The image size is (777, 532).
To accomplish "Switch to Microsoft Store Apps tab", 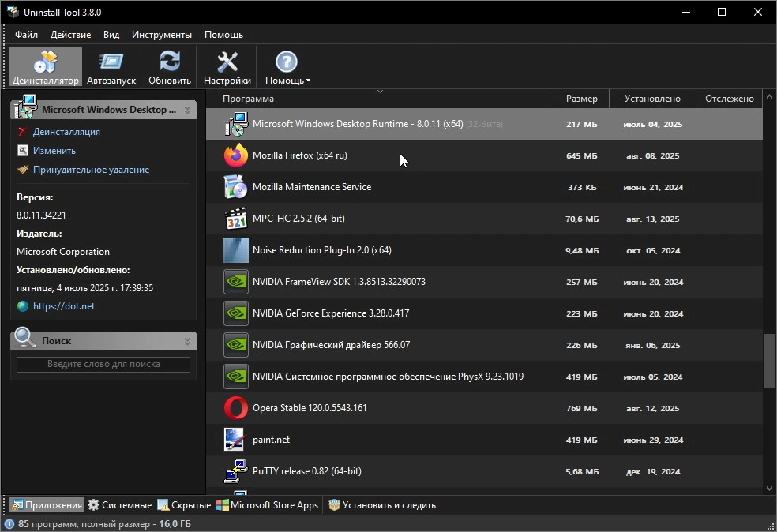I will (268, 505).
